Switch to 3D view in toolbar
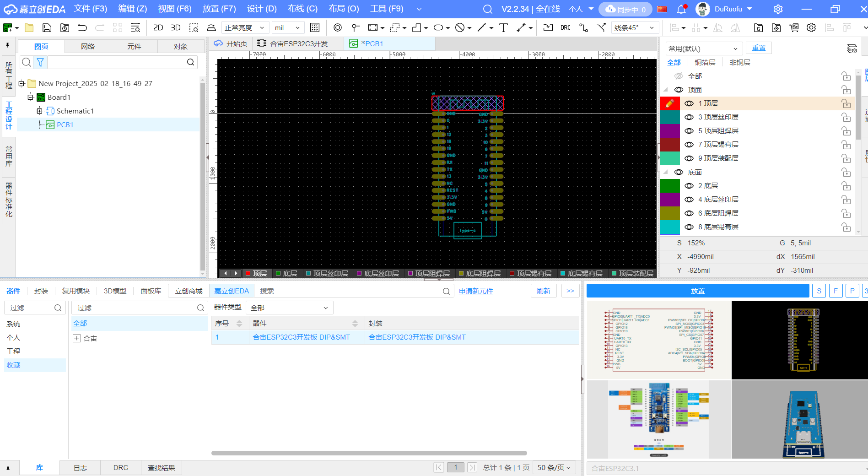 [175, 28]
